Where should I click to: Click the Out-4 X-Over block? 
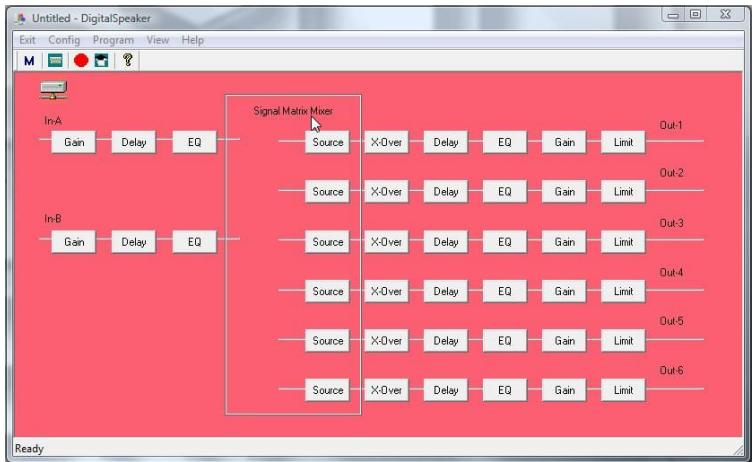click(x=386, y=291)
